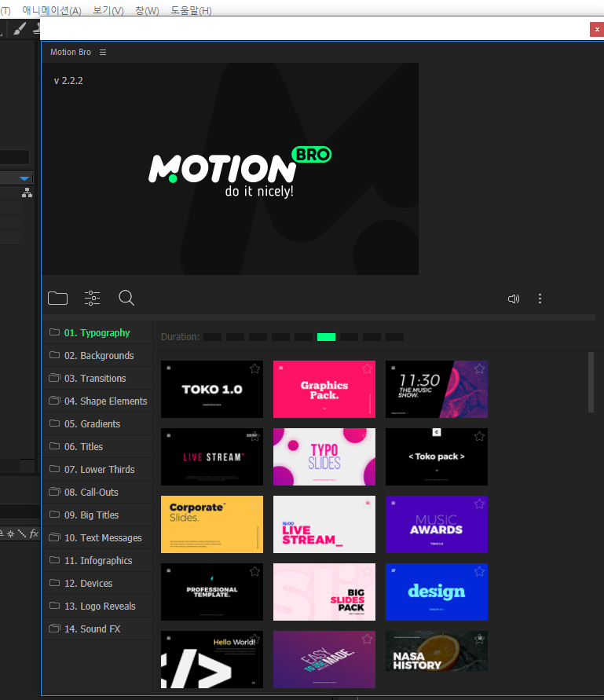The width and height of the screenshot is (604, 700).
Task: Click the preset list vertical scrollbar
Action: pos(591,382)
